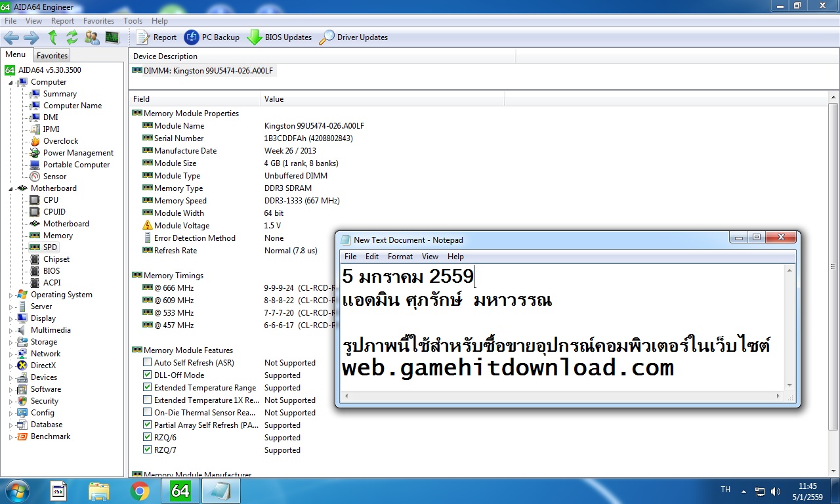Click the green up-arrow parent level icon

coord(52,37)
